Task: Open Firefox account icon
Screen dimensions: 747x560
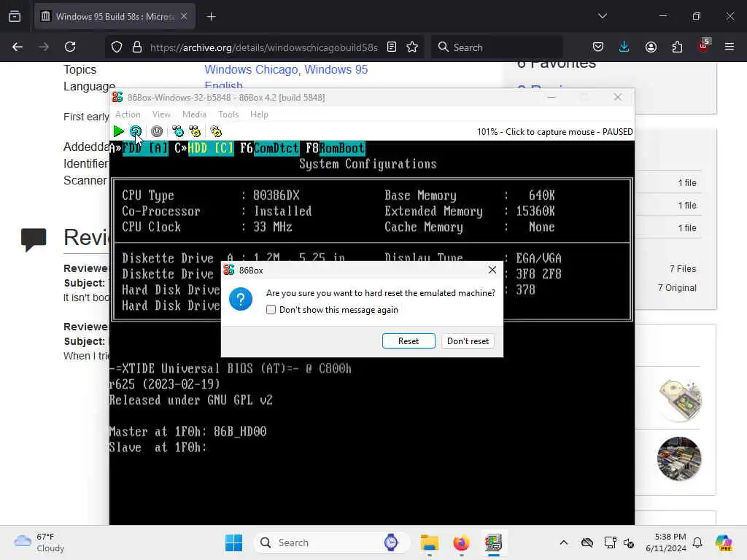Action: click(x=651, y=47)
